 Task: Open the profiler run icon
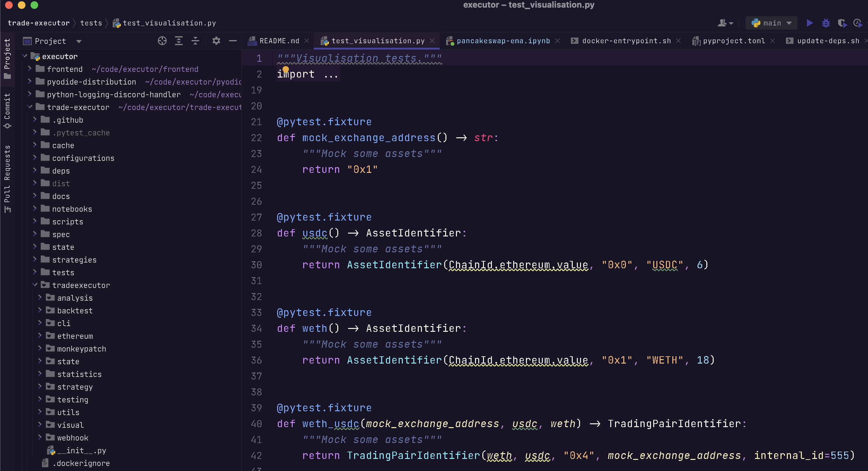[x=858, y=23]
